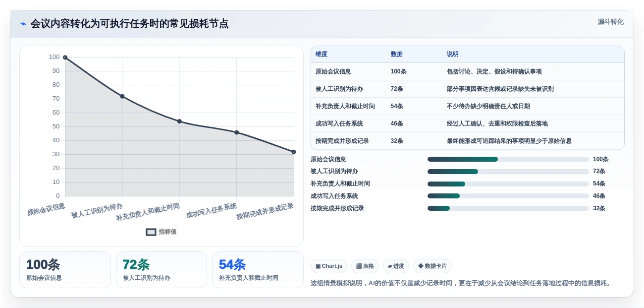Click the 46条 table cell
This screenshot has width=644, height=308.
click(x=397, y=123)
